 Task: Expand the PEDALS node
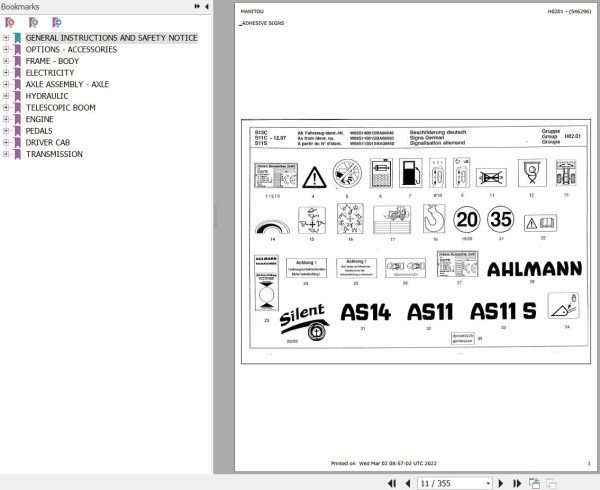coord(6,131)
